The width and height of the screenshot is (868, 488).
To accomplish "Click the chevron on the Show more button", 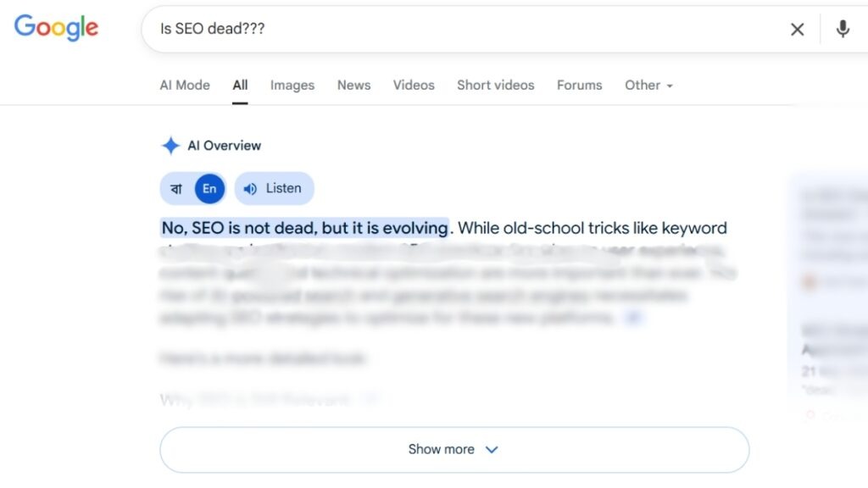I will 492,450.
